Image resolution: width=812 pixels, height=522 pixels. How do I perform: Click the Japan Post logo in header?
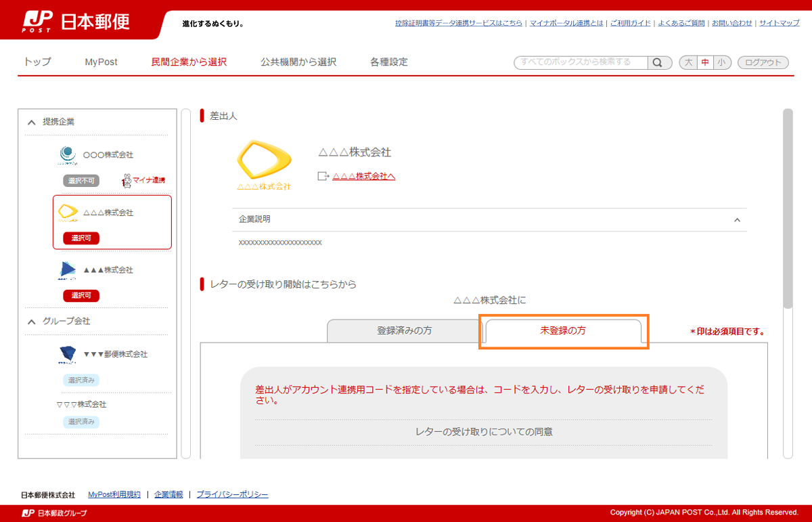tap(74, 22)
